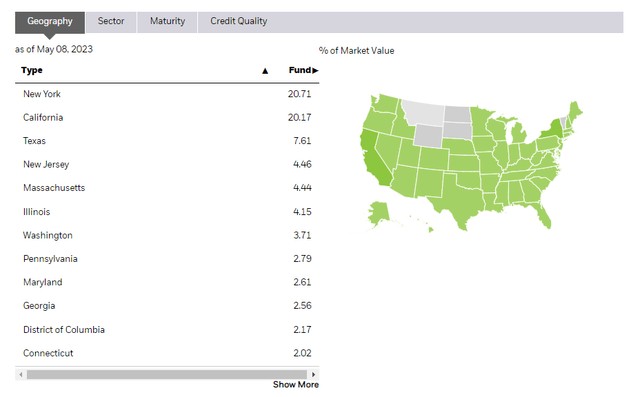Select the Massachusetts table row
This screenshot has width=640, height=397.
167,188
